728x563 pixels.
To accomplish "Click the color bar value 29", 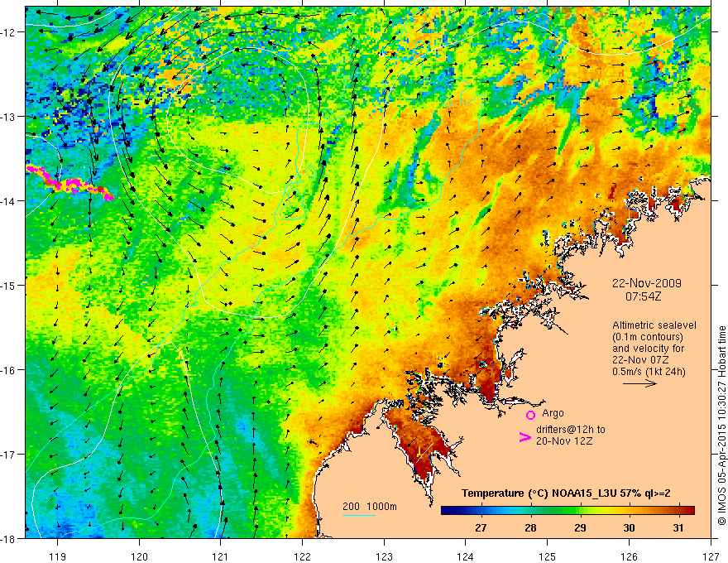I will point(580,528).
